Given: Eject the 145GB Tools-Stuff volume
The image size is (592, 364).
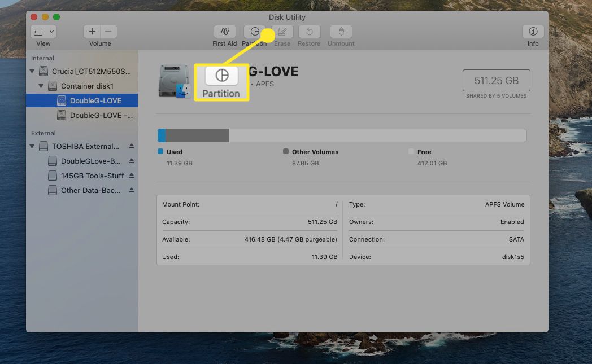Looking at the screenshot, I should tap(132, 176).
